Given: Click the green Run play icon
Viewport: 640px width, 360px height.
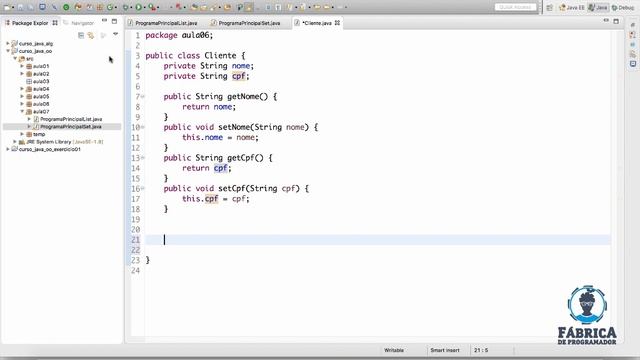Looking at the screenshot, I should pos(139,7).
